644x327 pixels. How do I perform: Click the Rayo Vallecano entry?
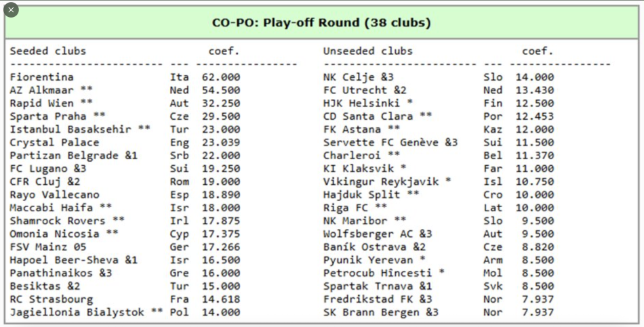(54, 195)
